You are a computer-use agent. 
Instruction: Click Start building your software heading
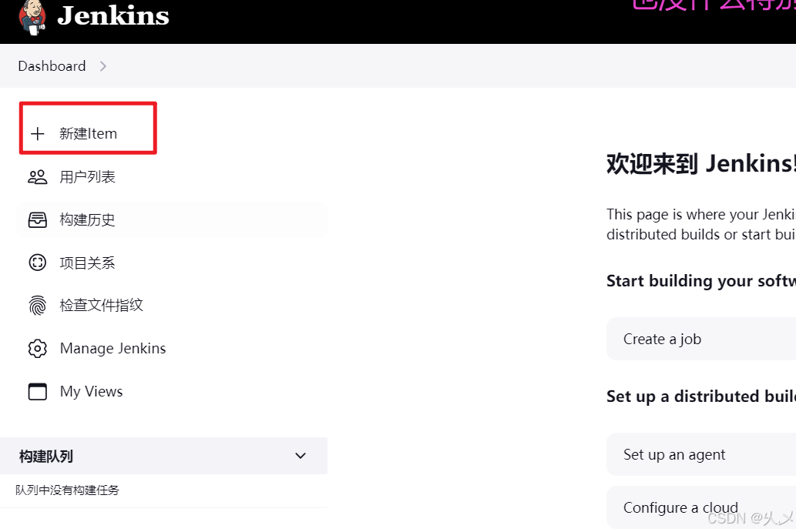coord(701,281)
